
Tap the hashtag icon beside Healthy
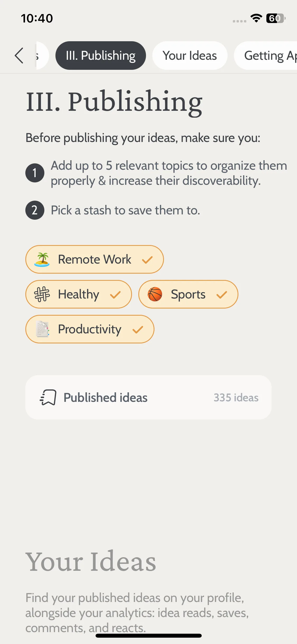click(42, 294)
